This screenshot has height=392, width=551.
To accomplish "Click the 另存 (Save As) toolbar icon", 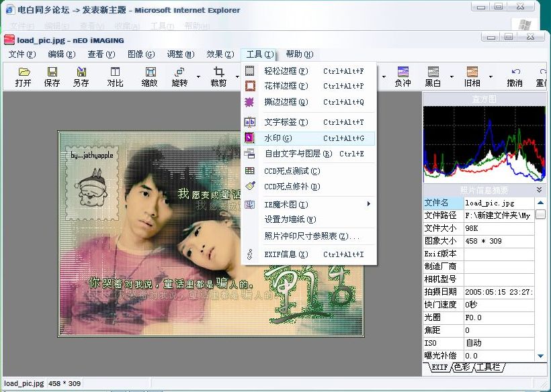I will coord(81,76).
